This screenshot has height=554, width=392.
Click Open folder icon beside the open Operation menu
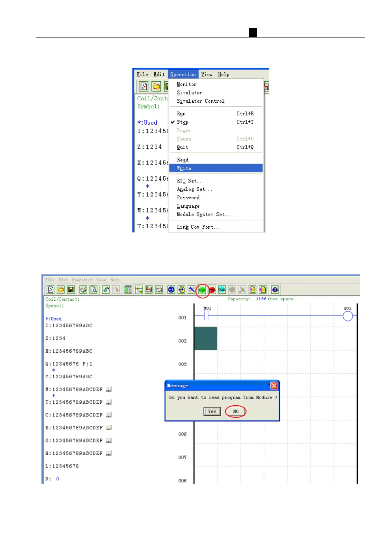(x=156, y=87)
